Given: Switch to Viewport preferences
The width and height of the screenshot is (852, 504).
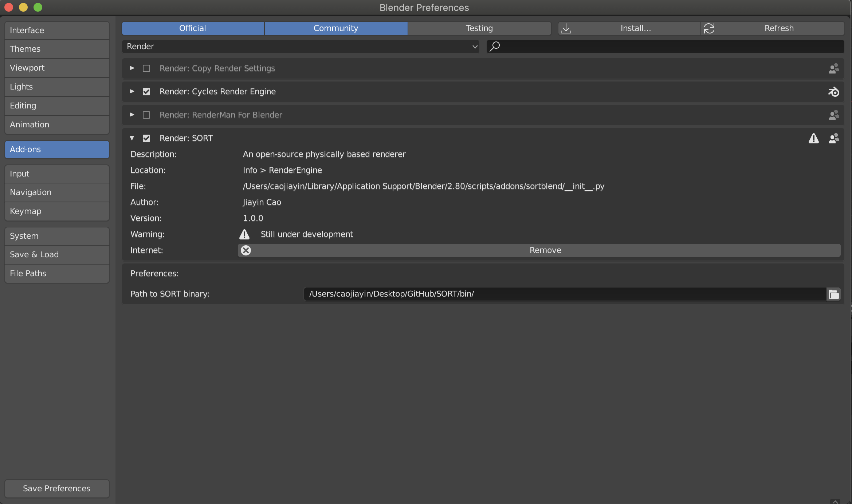Looking at the screenshot, I should tap(57, 68).
